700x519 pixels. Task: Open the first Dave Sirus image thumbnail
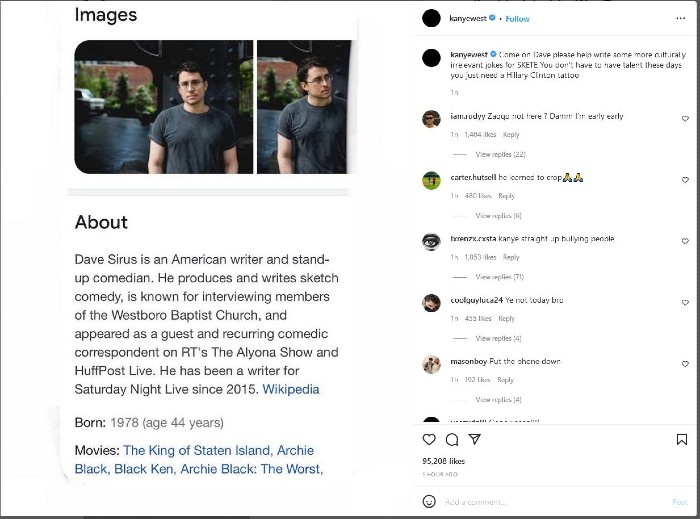pyautogui.click(x=163, y=107)
